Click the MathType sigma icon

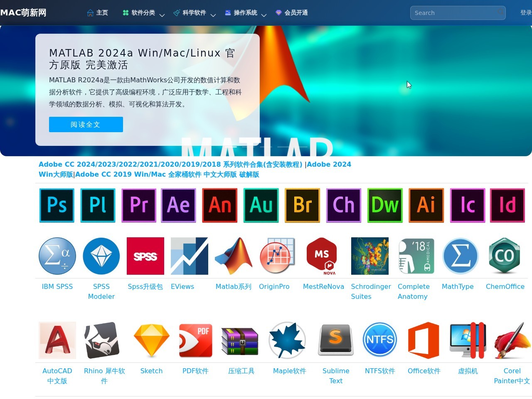point(461,256)
